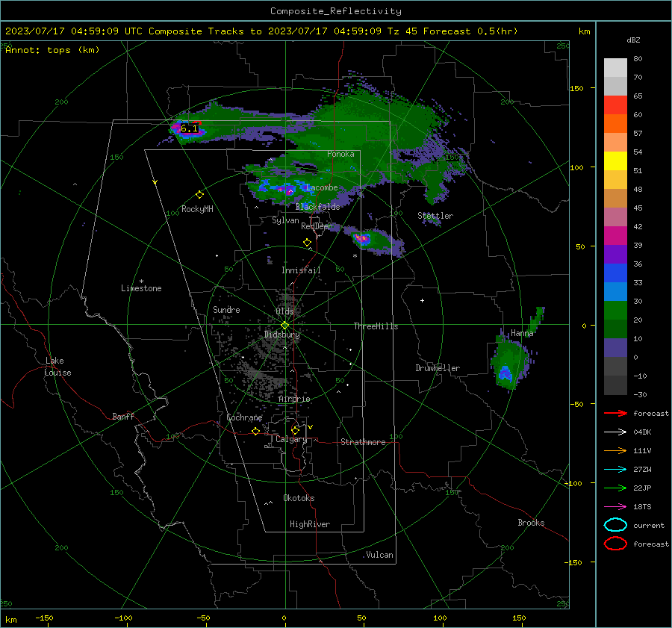Click the asterisk marker above Limestone
The height and width of the screenshot is (628, 672).
pos(141,282)
